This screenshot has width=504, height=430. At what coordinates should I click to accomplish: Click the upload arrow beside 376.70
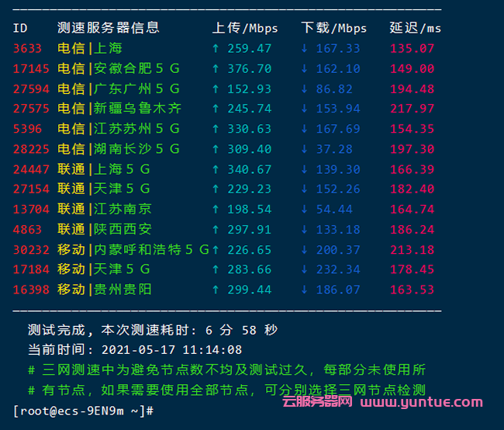click(216, 68)
